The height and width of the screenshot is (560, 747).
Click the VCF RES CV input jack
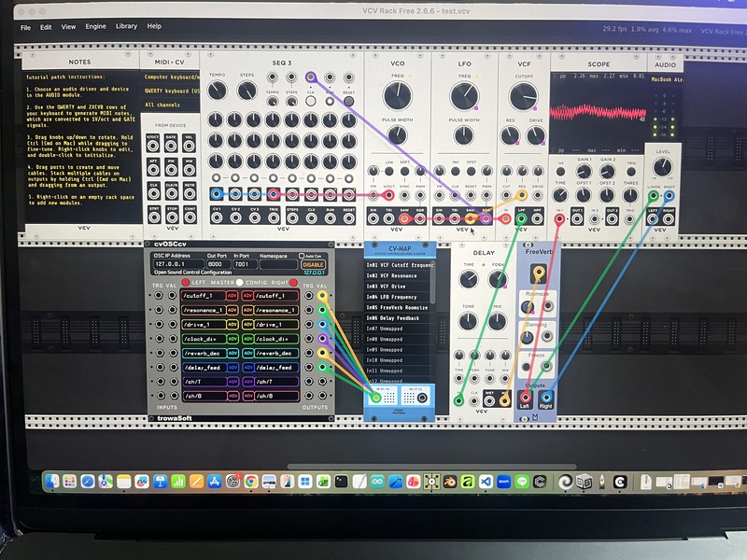coord(522,195)
